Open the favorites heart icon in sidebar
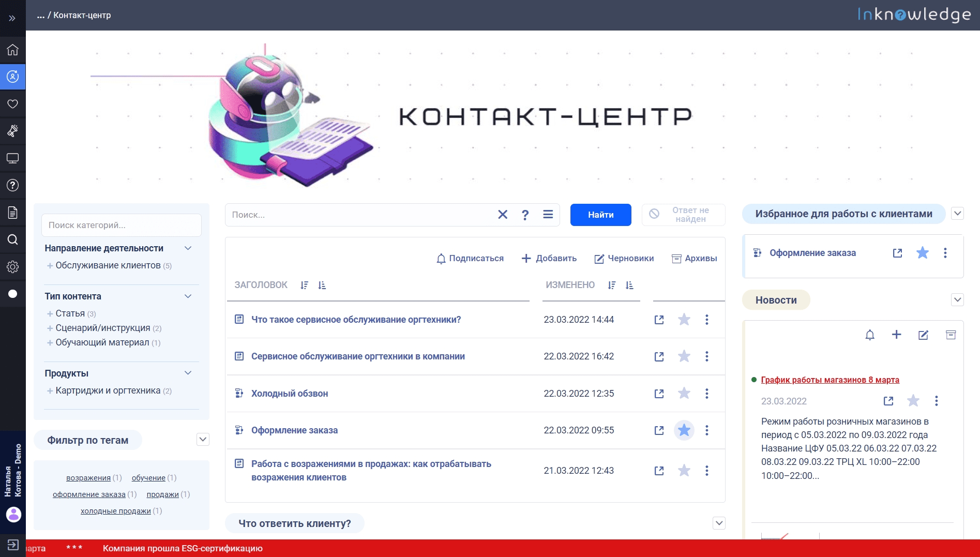The image size is (980, 557). tap(12, 104)
